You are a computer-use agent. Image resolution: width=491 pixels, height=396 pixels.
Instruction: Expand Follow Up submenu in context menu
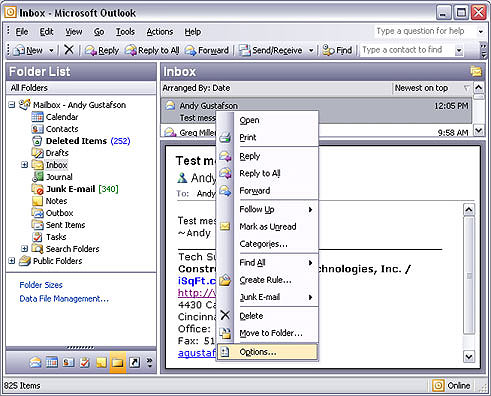[x=268, y=209]
